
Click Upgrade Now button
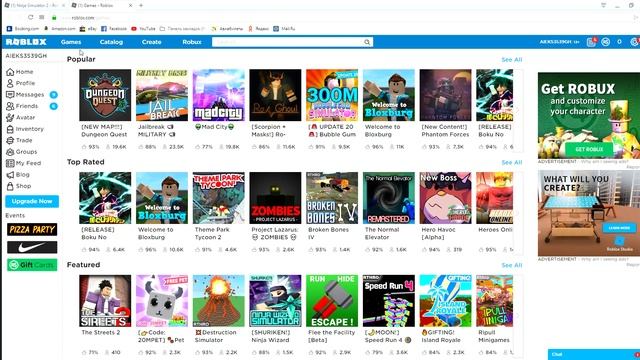[32, 201]
